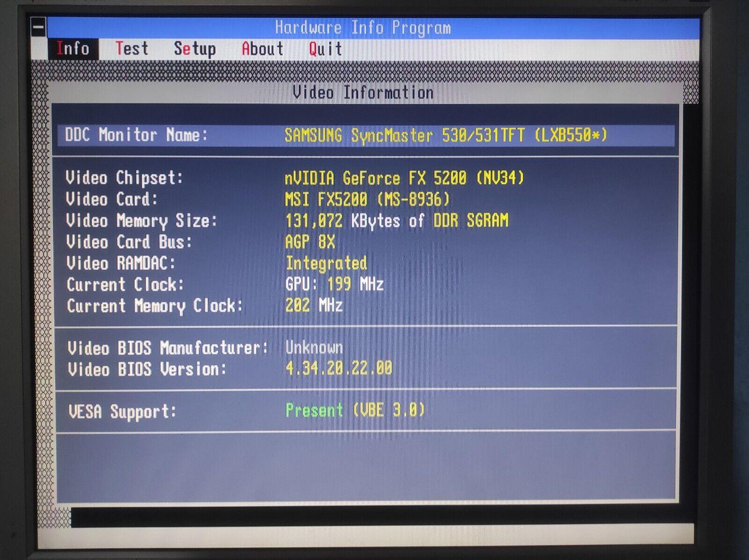Click the Video Memory Size value

[397, 221]
